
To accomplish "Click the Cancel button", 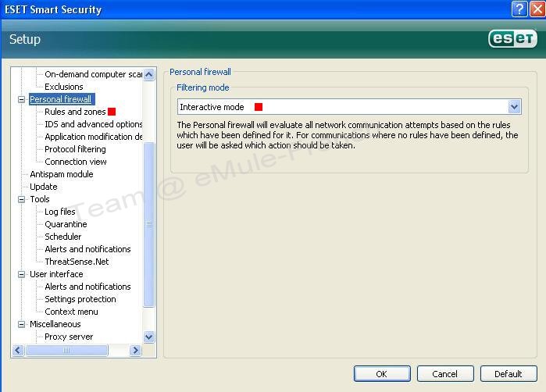I will click(445, 374).
